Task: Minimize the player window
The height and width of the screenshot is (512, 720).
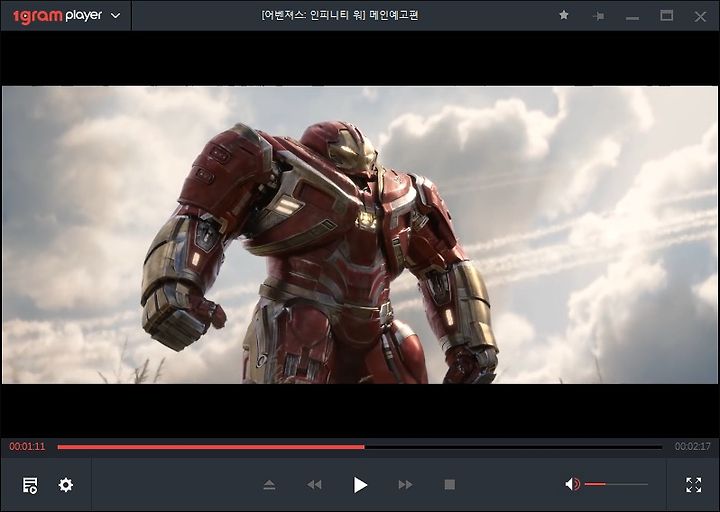Action: [x=632, y=18]
